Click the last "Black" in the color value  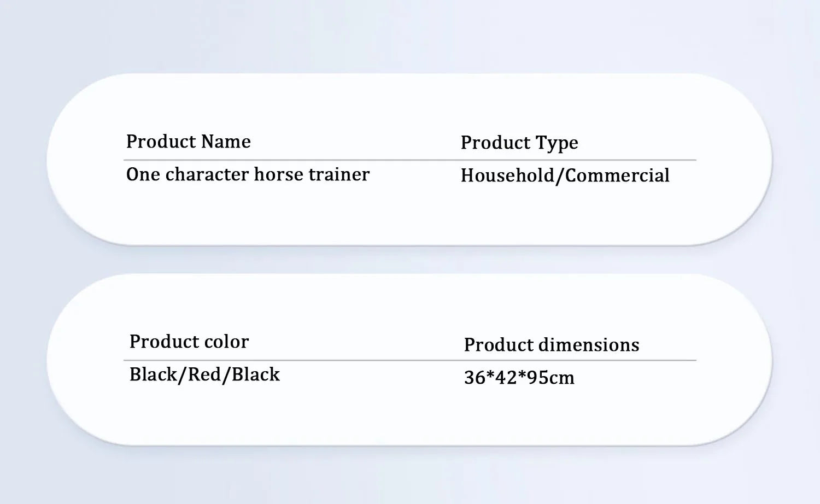pos(255,374)
